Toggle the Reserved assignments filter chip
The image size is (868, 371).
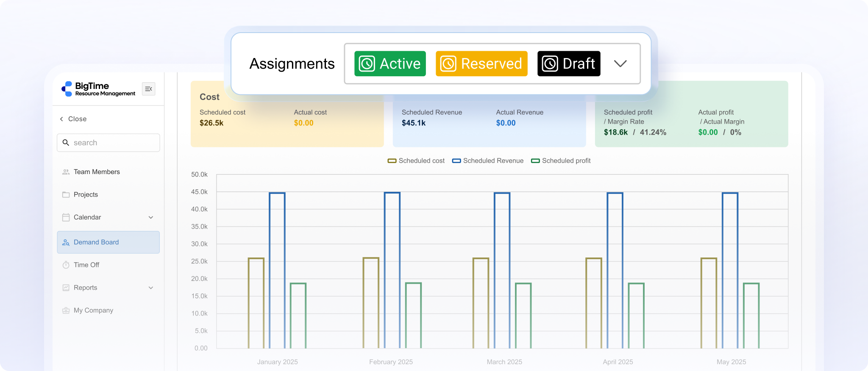[x=481, y=64]
